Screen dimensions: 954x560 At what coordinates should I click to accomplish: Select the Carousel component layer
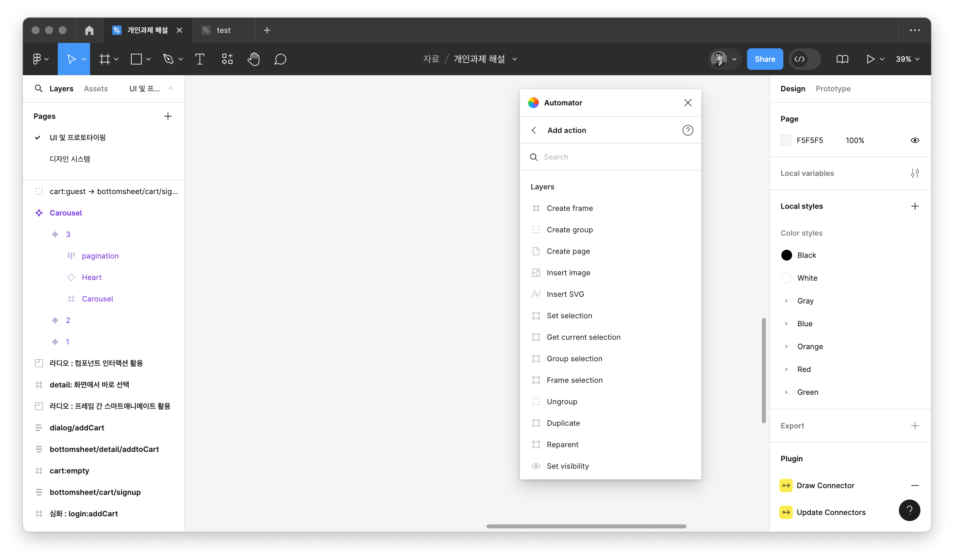[66, 213]
